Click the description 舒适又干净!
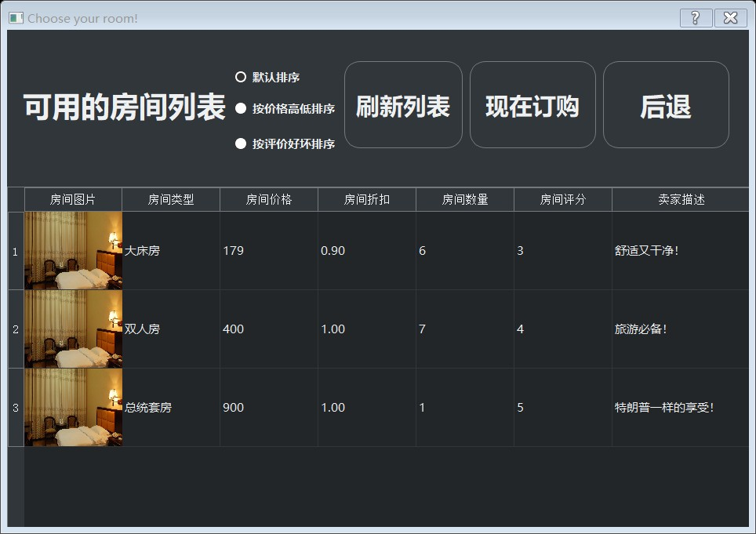Viewport: 756px width, 534px height. pos(680,251)
